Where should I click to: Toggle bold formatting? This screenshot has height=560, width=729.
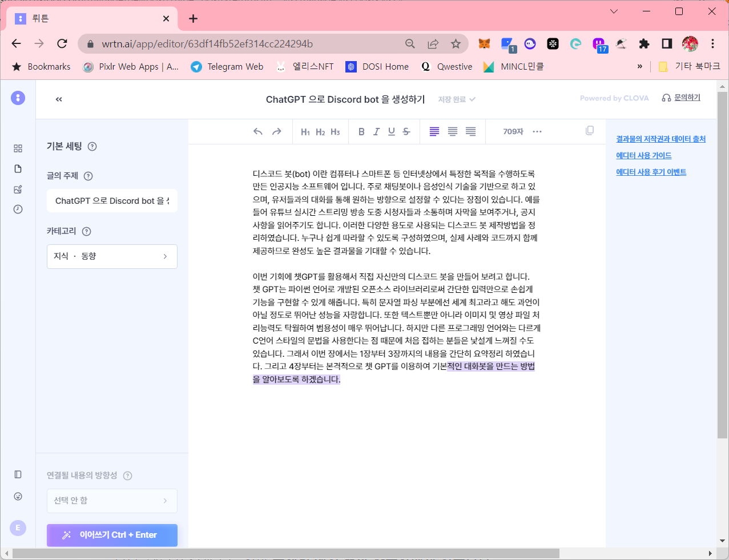pos(361,131)
